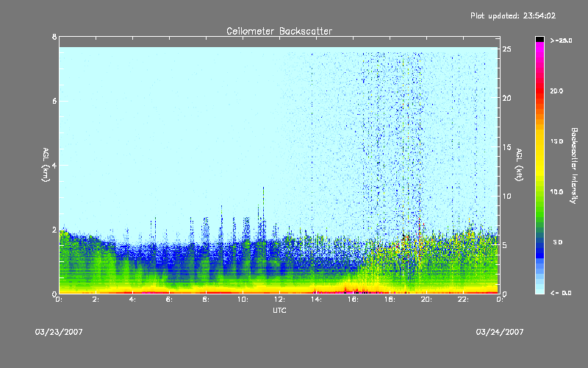
Task: Pick the pale cyan bottom of the colorbar
Action: (539, 290)
